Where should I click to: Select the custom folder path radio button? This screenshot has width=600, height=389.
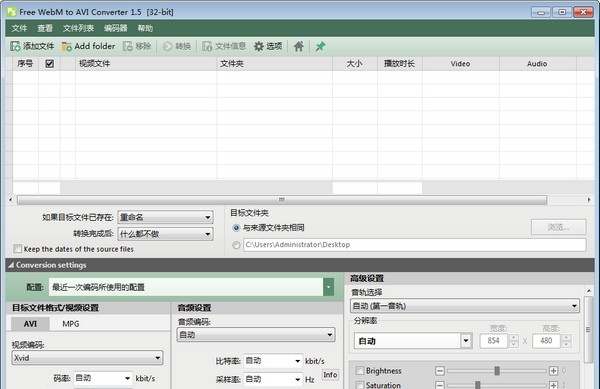click(236, 245)
